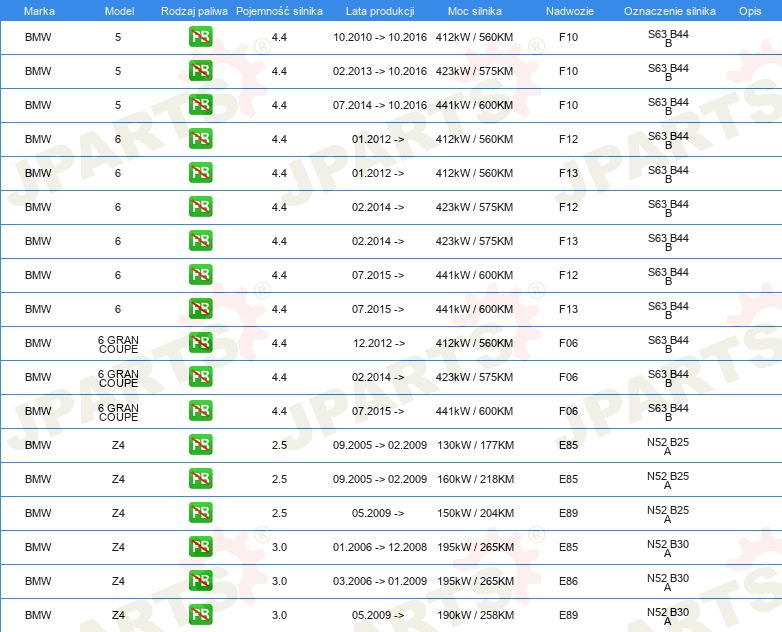Click fuel icon in 6 Gran Coupe 07.2015 row
The width and height of the screenshot is (782, 632).
pos(200,410)
